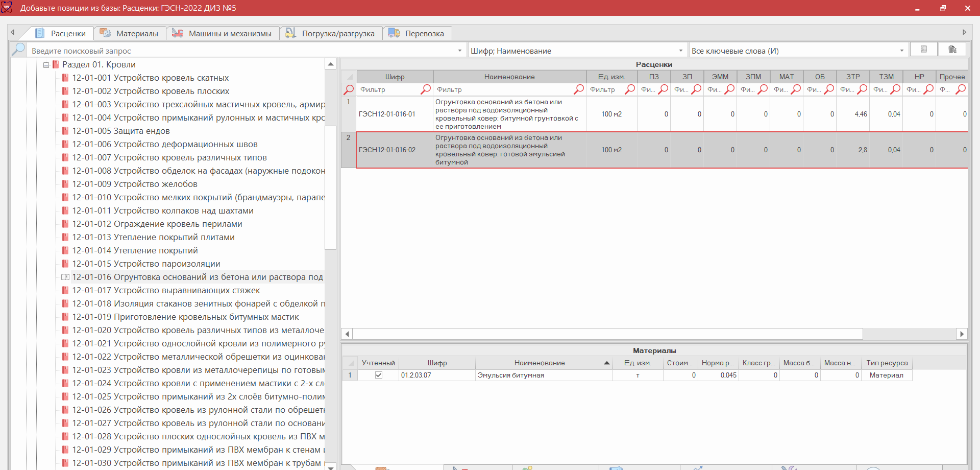Viewport: 980px width, 470px height.
Task: Click the magnifier in МАТ filter cell
Action: (796, 89)
